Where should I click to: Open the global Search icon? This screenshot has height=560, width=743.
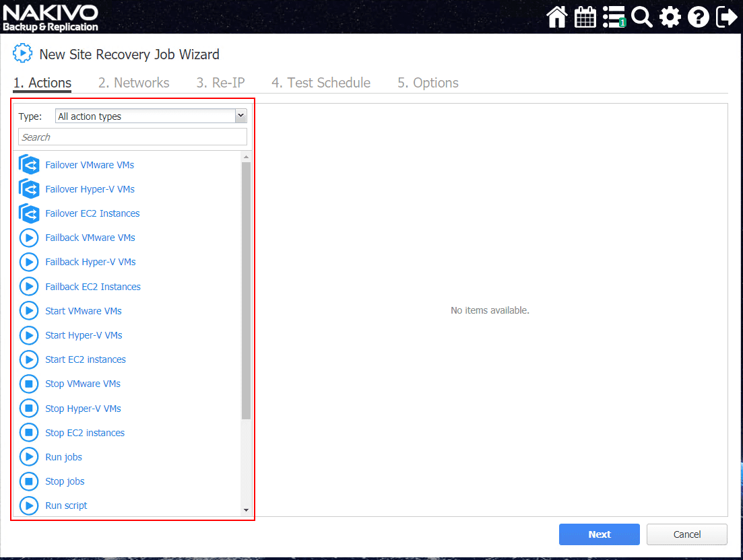tap(641, 17)
